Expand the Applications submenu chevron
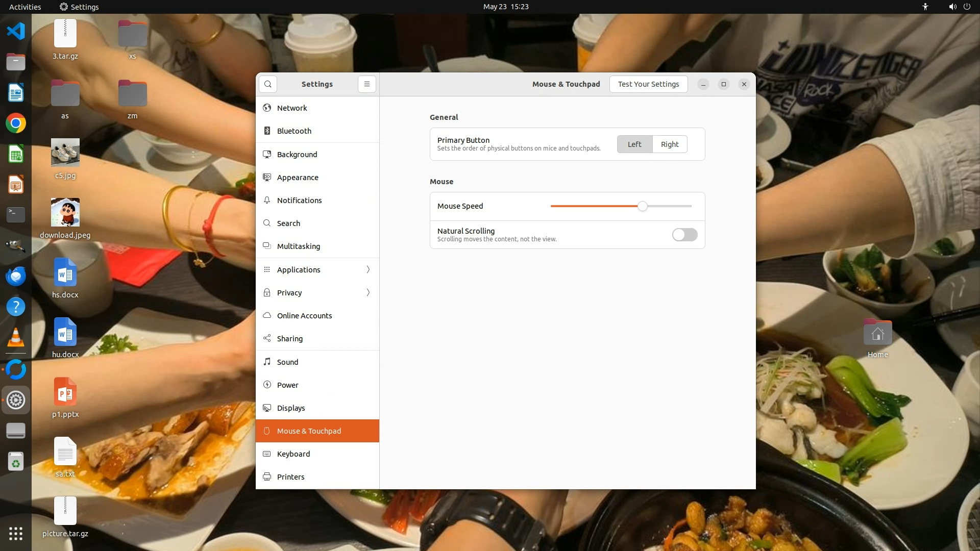This screenshot has height=551, width=980. click(x=368, y=270)
